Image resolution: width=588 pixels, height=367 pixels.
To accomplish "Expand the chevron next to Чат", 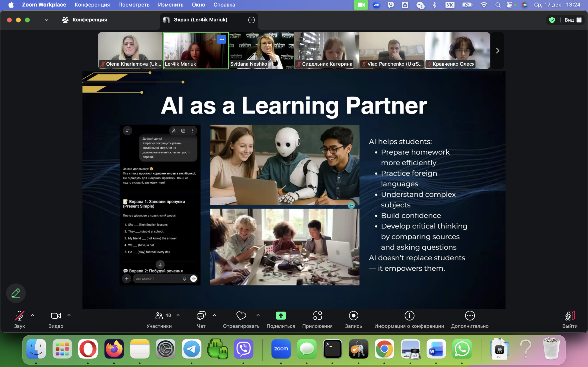I will [x=214, y=316].
